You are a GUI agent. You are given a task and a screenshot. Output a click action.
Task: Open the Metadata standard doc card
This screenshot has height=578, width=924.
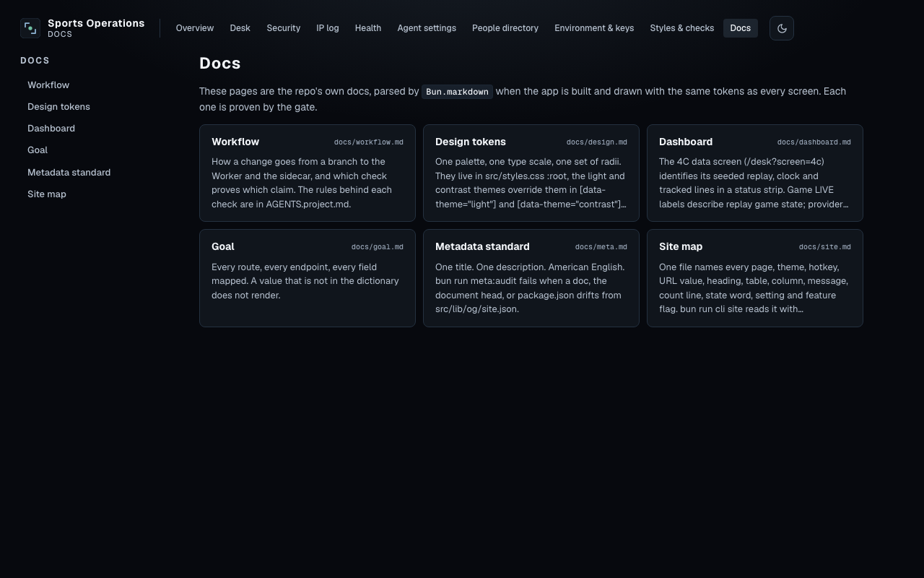tap(531, 278)
